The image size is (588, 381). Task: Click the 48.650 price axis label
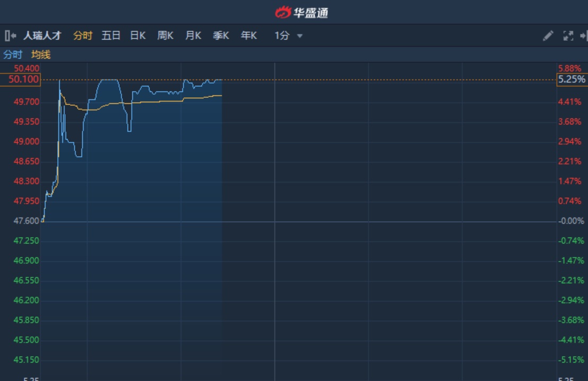point(26,161)
